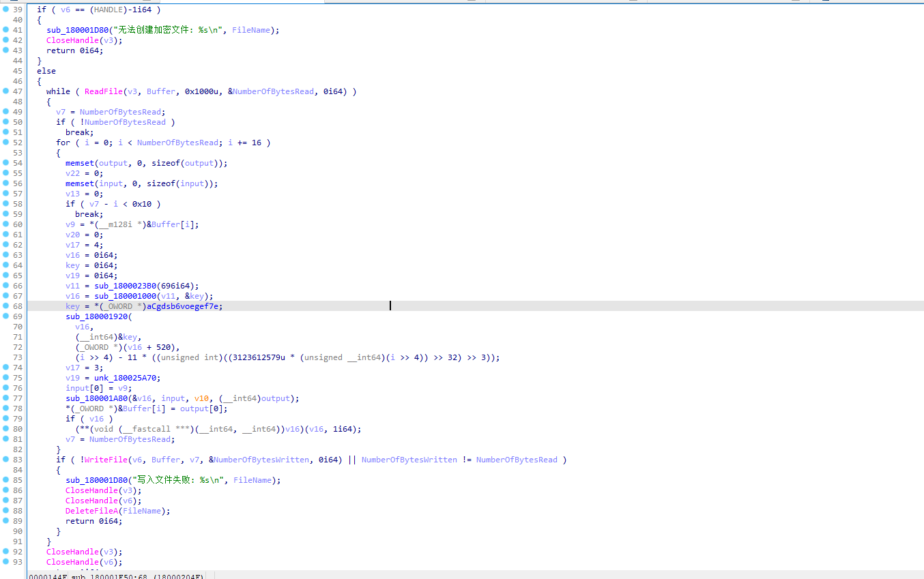Toggle the breakpoint dot on line 39

click(5, 9)
